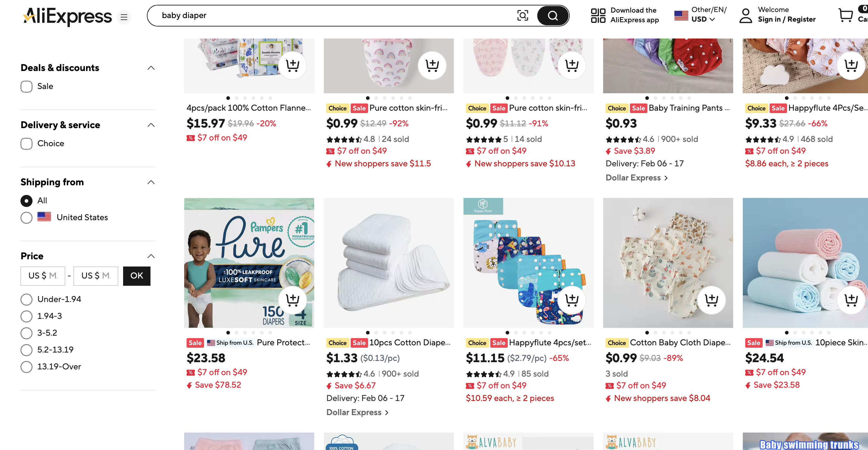Image resolution: width=868 pixels, height=450 pixels.
Task: Select United States shipping origin
Action: pos(26,217)
